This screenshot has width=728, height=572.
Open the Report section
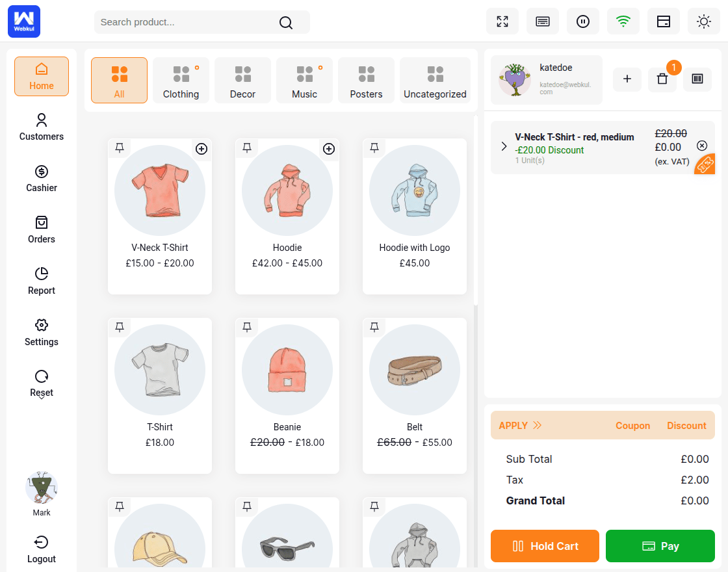(x=41, y=281)
